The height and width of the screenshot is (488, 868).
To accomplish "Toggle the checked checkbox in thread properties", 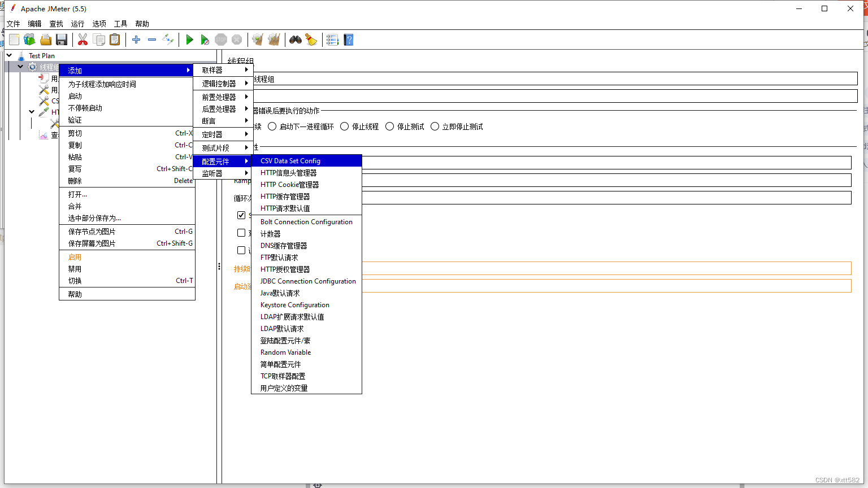I will (241, 215).
